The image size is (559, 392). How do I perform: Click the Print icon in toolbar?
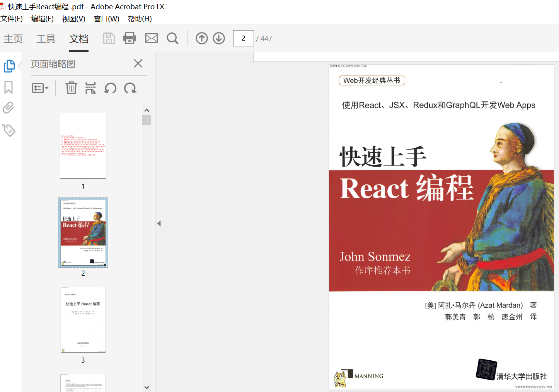tap(130, 38)
